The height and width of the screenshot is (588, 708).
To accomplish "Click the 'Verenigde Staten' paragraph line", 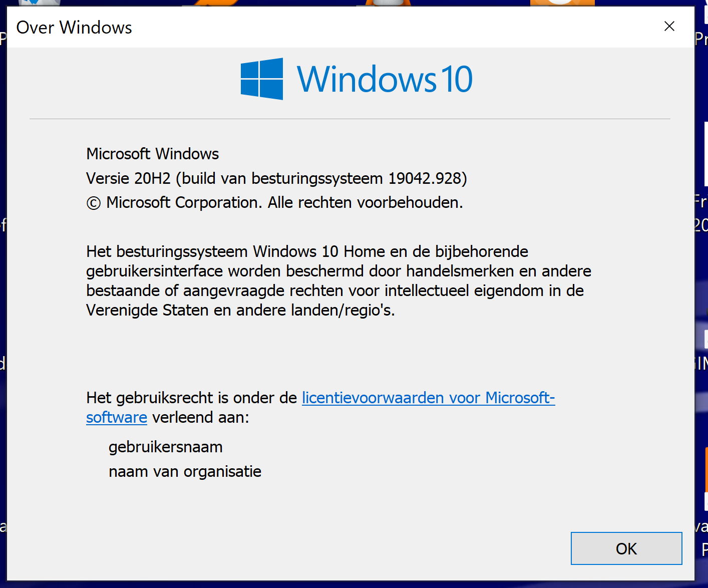I will [x=240, y=310].
